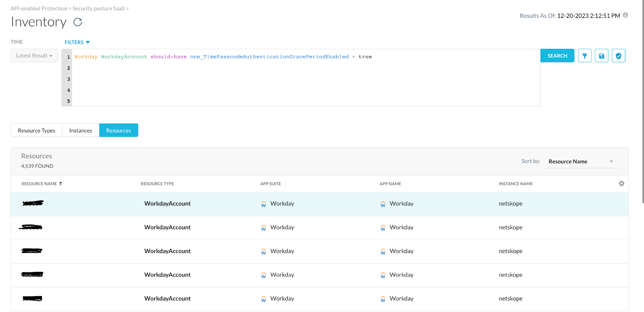Open the filter funnel icon button
The image size is (644, 312).
coord(584,56)
